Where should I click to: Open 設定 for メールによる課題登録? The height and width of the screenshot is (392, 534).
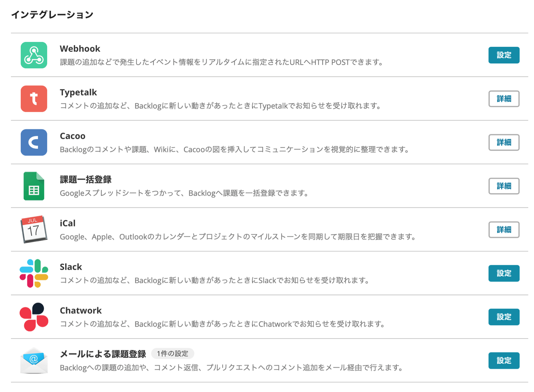(x=503, y=360)
